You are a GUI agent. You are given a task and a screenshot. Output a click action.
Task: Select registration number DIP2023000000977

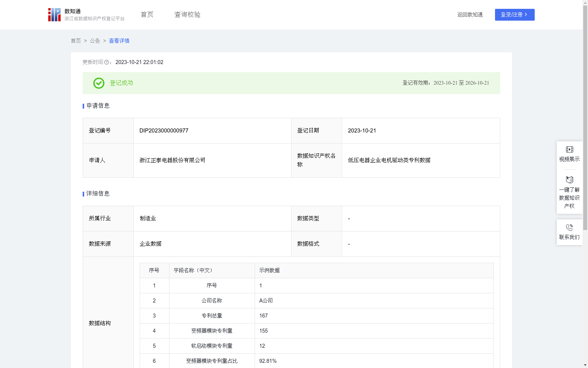tap(164, 131)
